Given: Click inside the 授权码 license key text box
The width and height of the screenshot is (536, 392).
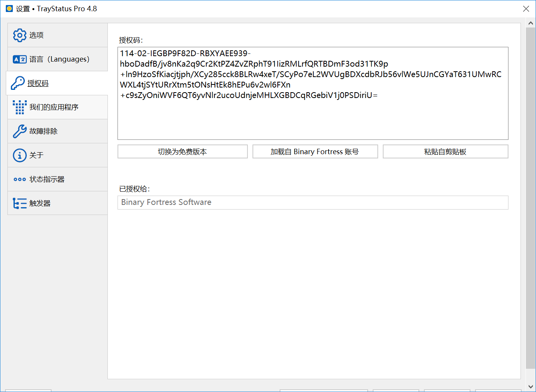Looking at the screenshot, I should [x=313, y=93].
